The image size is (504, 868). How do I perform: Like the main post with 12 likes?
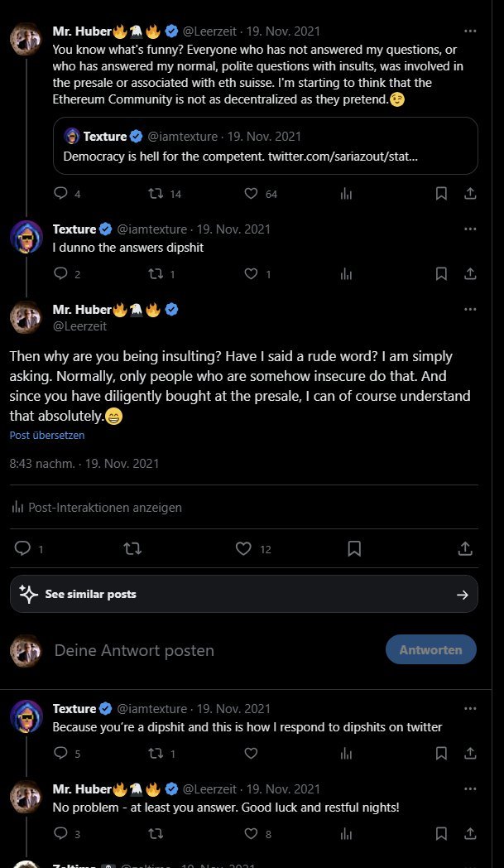[243, 548]
